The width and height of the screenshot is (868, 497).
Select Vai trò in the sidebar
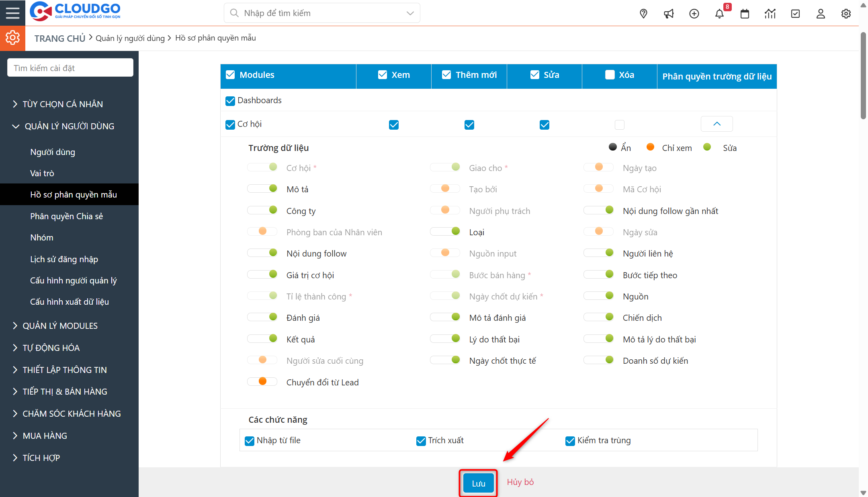[x=42, y=173]
